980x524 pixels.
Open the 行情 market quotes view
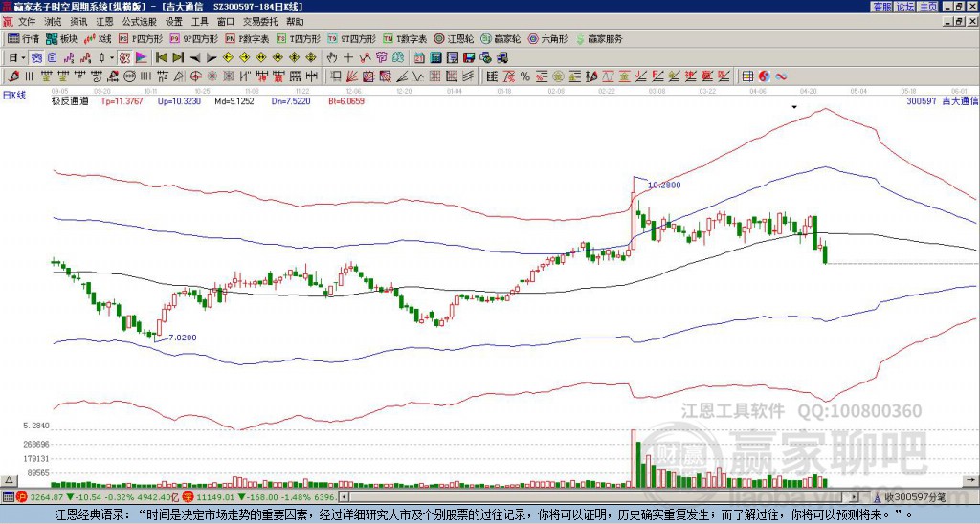pos(23,38)
